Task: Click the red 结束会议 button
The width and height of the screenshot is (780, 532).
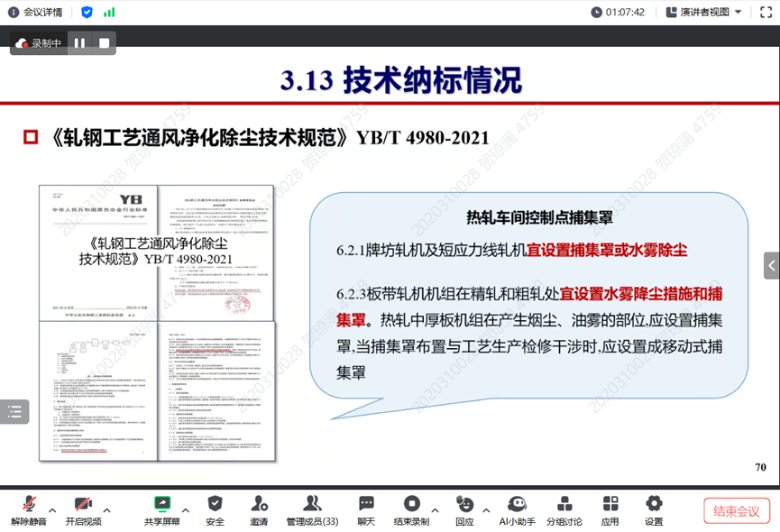Action: pos(737,511)
